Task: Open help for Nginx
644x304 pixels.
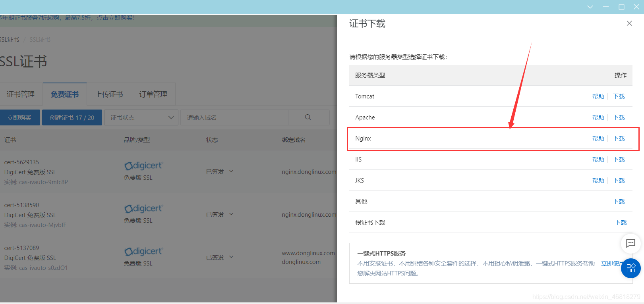Action: click(x=598, y=139)
